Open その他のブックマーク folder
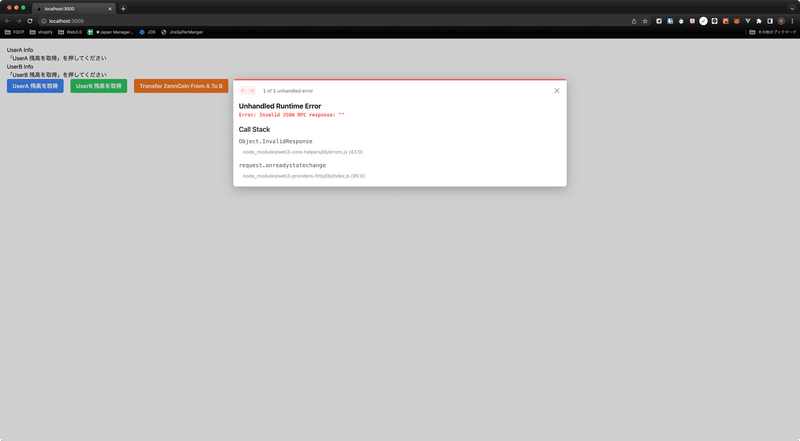800x441 pixels. pyautogui.click(x=772, y=32)
